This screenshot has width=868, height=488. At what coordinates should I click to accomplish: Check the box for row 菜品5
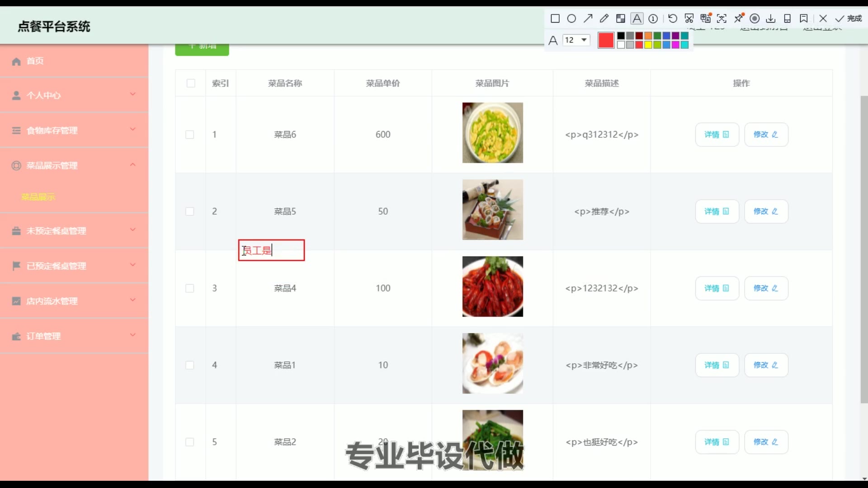click(x=190, y=211)
